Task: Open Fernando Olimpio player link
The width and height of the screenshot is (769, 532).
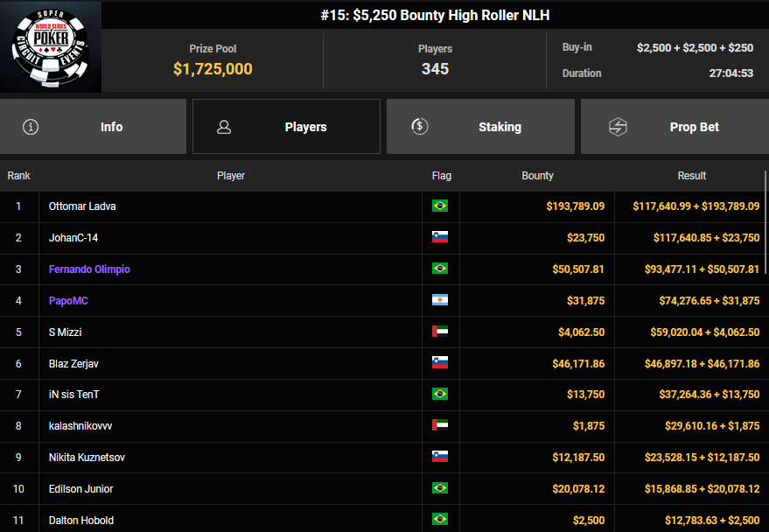Action: pos(89,269)
